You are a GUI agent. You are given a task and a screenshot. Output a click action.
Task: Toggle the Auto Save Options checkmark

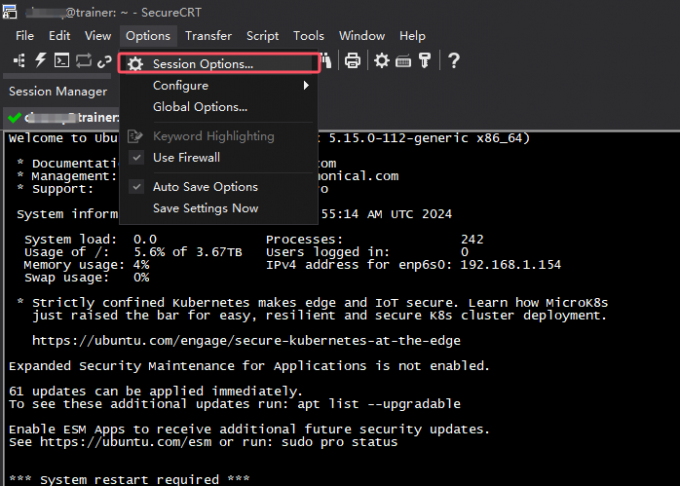137,187
